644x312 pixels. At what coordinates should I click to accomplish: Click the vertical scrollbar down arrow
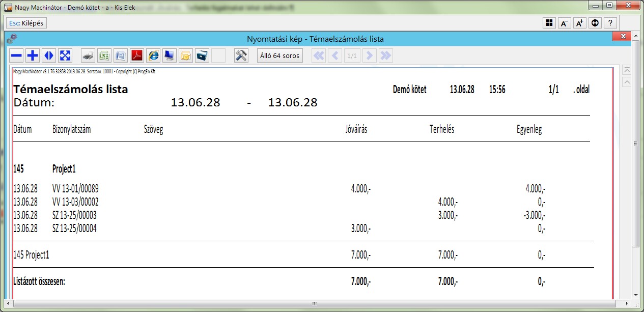point(635,295)
